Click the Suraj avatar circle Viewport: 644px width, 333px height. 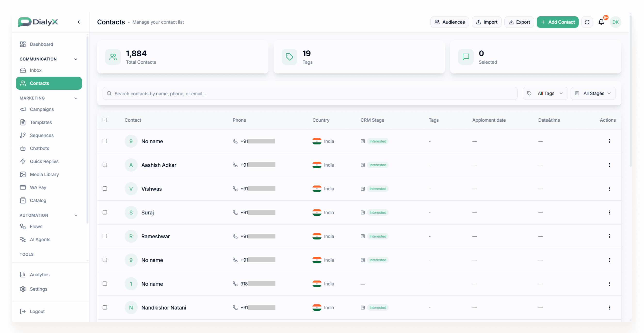pos(131,212)
